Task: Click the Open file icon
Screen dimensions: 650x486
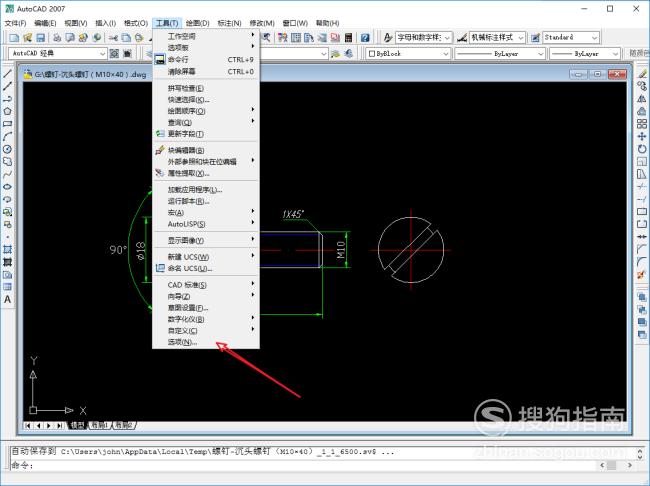Action: point(27,38)
